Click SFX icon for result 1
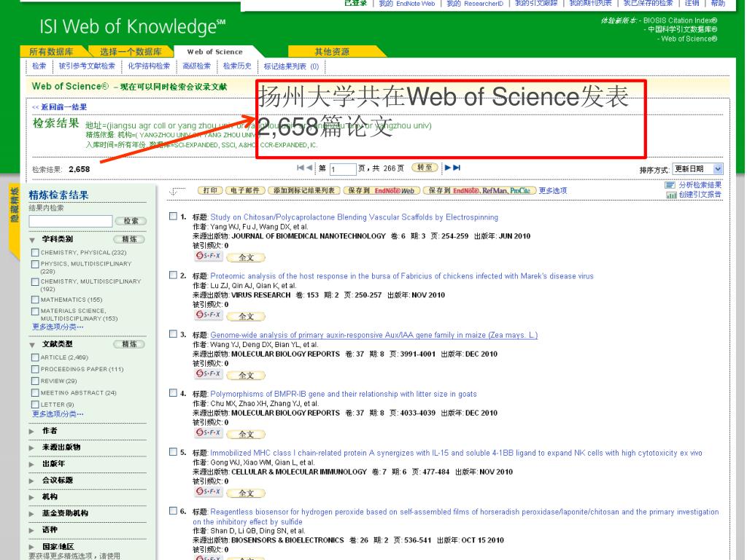The height and width of the screenshot is (560, 747). [208, 256]
